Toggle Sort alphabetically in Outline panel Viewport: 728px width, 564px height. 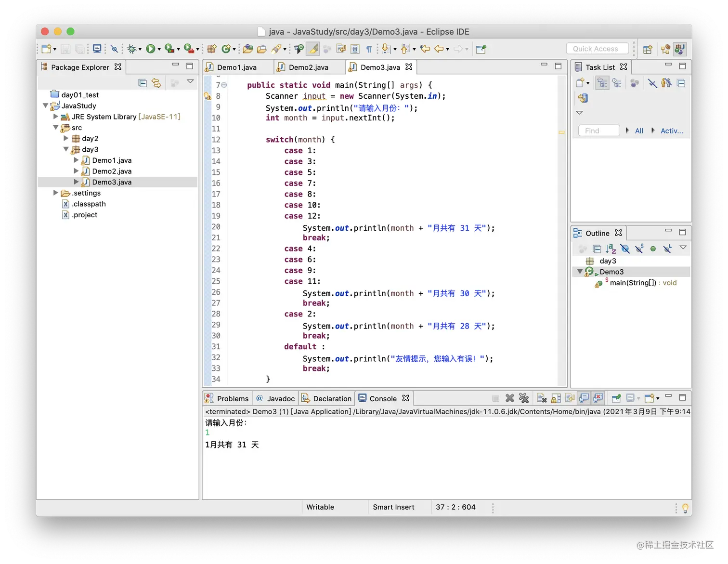pos(611,249)
